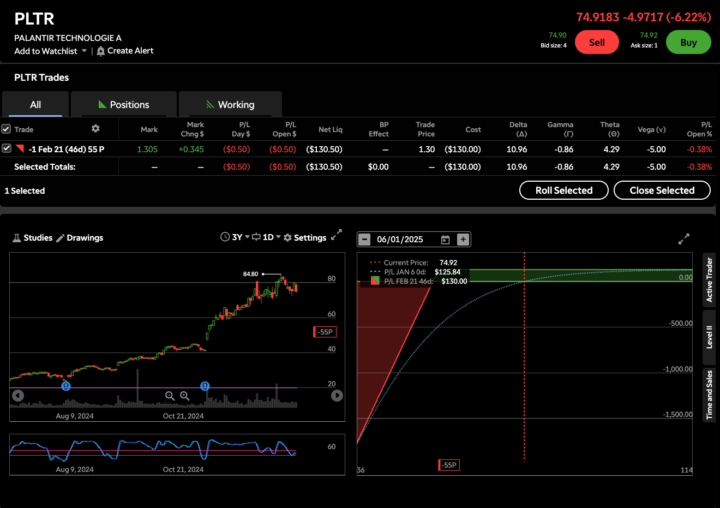Select the -1 Feb 21 (46d) 55 P trade
This screenshot has width=720, height=508.
tap(66, 149)
